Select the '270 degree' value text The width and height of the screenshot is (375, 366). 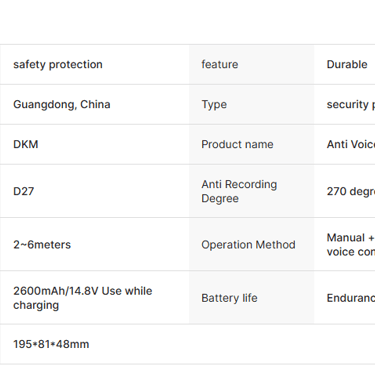(x=351, y=191)
